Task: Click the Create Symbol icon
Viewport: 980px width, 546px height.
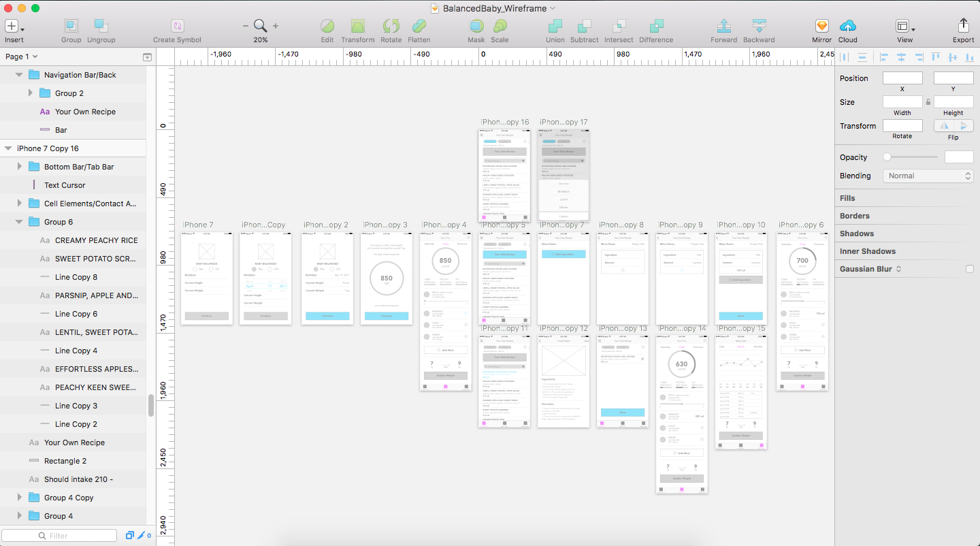Action: 177,27
